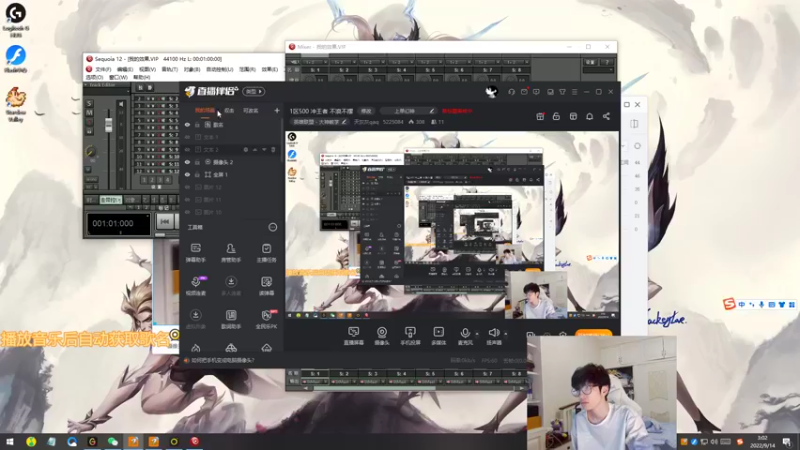Toggle visibility of the 文本 1 layer
This screenshot has height=450, width=800.
point(187,137)
